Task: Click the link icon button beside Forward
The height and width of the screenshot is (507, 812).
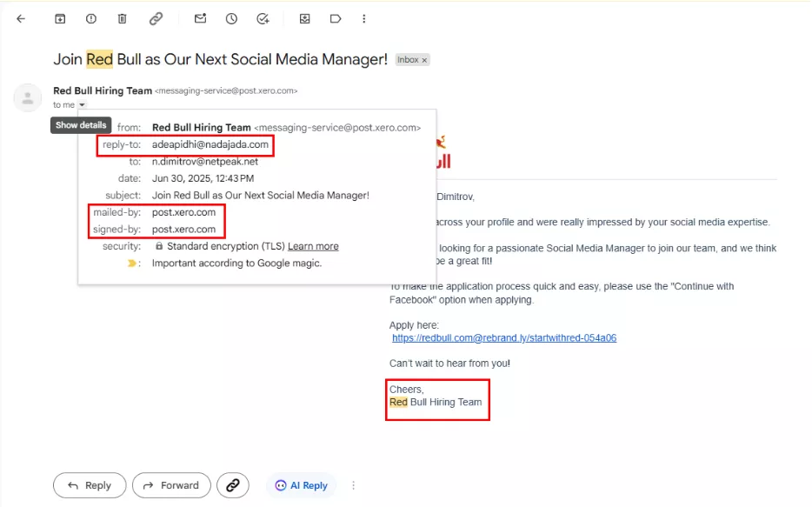Action: click(x=233, y=485)
